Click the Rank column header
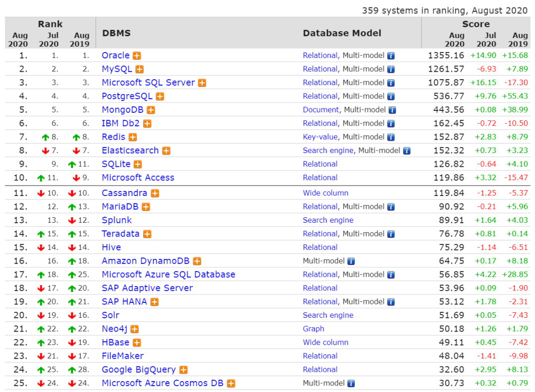Image resolution: width=535 pixels, height=392 pixels. [50, 24]
